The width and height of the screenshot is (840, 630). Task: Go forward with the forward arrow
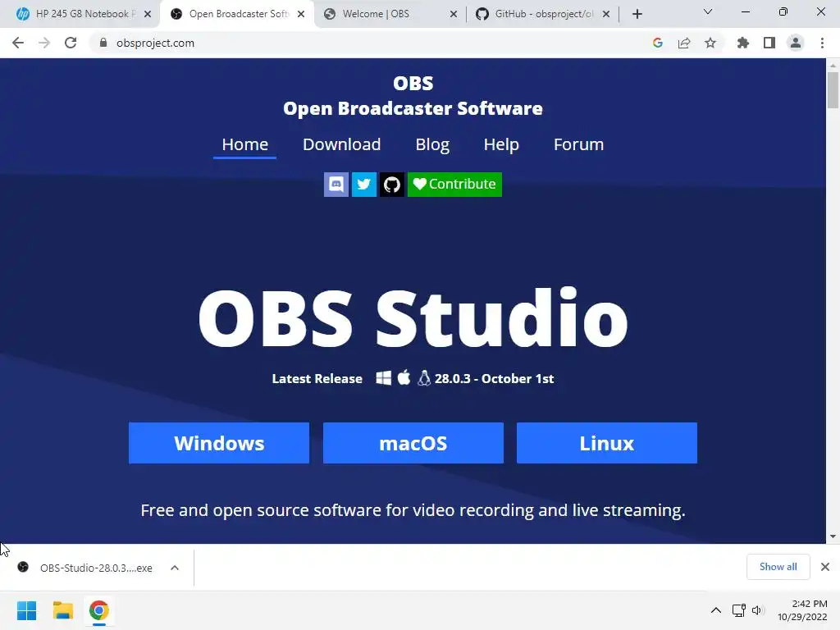pos(44,43)
